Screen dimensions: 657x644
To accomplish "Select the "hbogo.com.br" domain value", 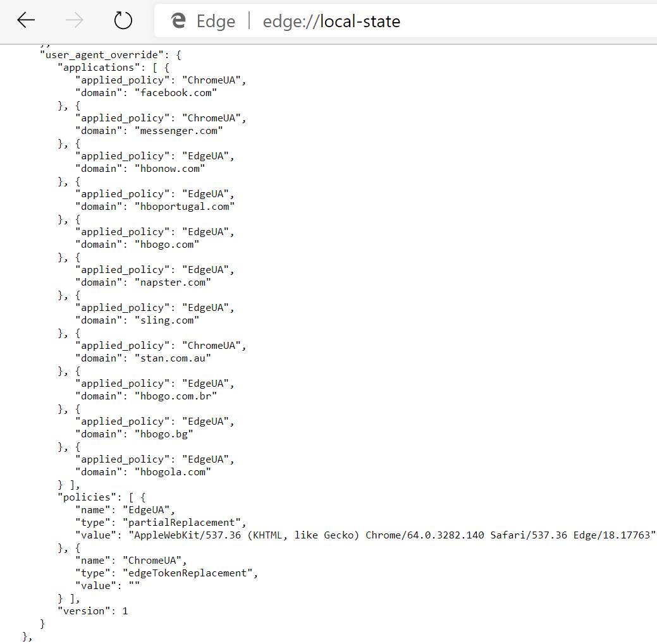I will [176, 396].
